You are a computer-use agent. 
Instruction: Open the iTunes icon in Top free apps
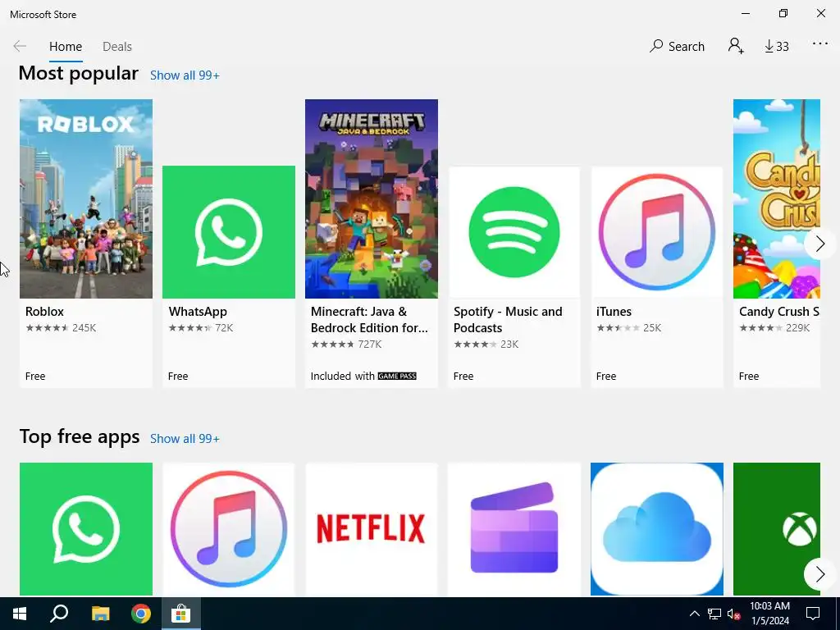click(x=229, y=529)
